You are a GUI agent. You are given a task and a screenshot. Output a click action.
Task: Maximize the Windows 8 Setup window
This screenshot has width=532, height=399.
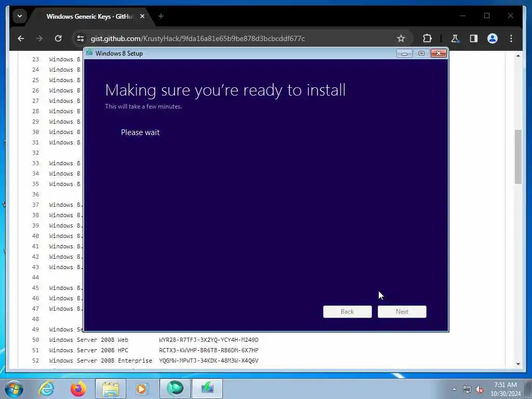pos(421,54)
